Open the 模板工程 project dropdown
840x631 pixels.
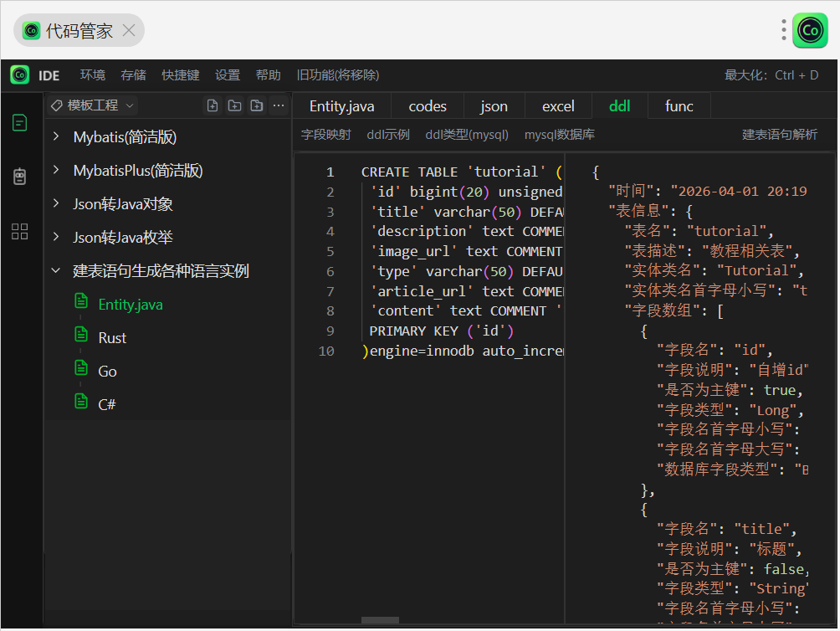pos(92,105)
